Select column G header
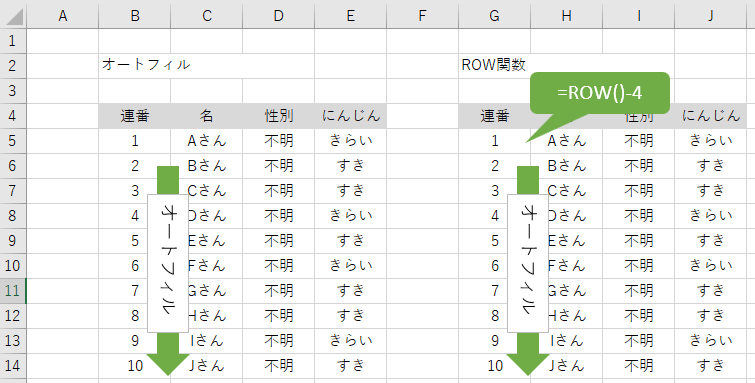Screen dimensions: 755x383 pos(495,16)
